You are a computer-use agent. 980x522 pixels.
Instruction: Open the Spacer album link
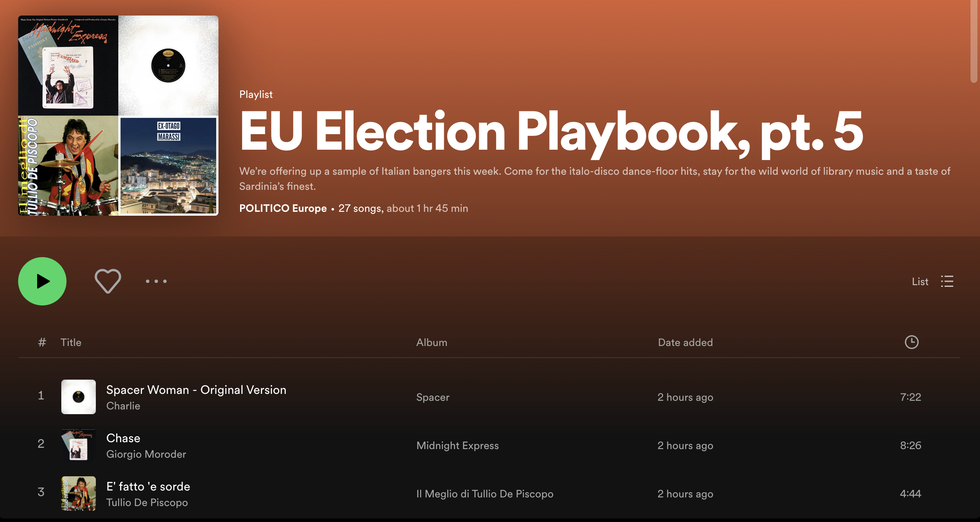(x=433, y=397)
